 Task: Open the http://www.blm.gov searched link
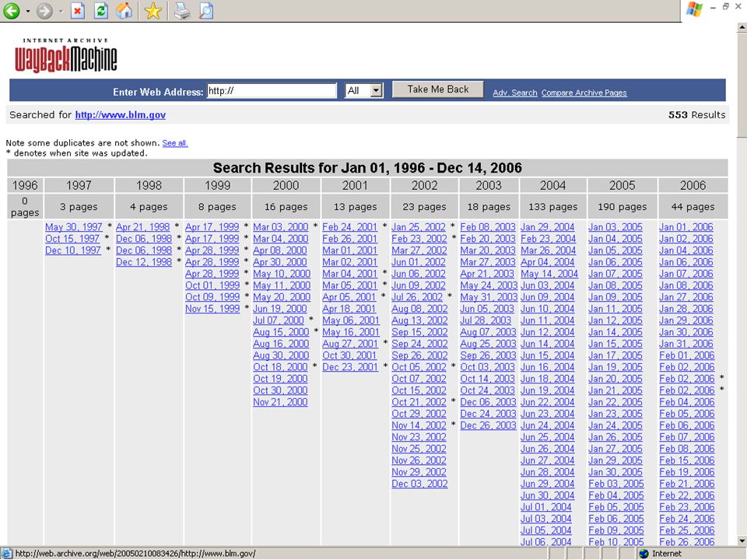click(x=121, y=115)
